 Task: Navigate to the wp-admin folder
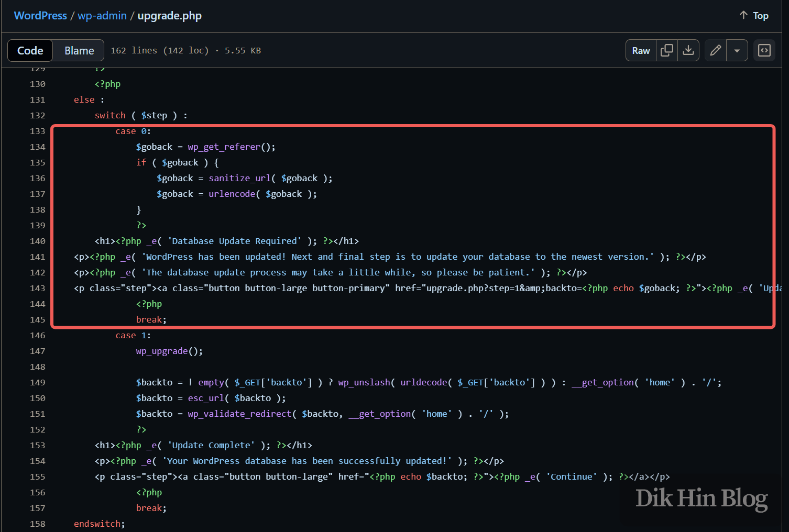click(x=102, y=16)
